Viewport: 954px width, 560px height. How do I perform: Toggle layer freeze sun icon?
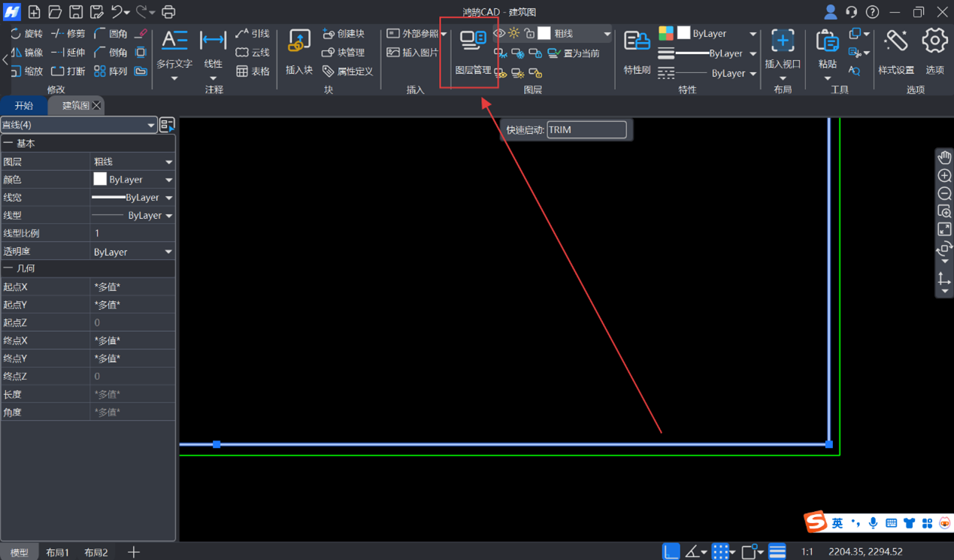(x=514, y=33)
